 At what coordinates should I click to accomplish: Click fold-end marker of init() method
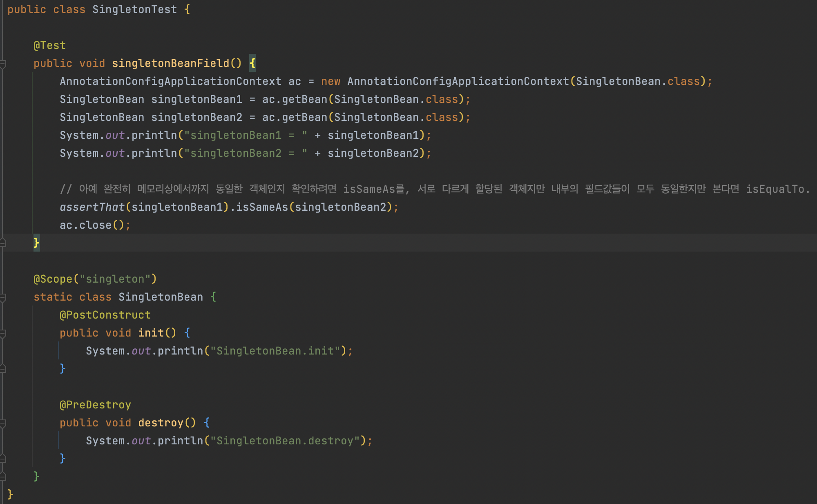pos(2,369)
